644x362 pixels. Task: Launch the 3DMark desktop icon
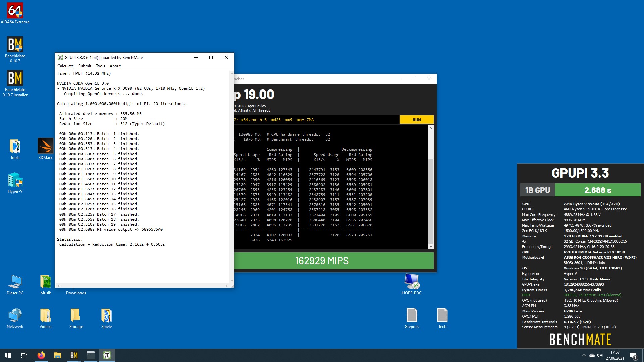[x=45, y=149]
